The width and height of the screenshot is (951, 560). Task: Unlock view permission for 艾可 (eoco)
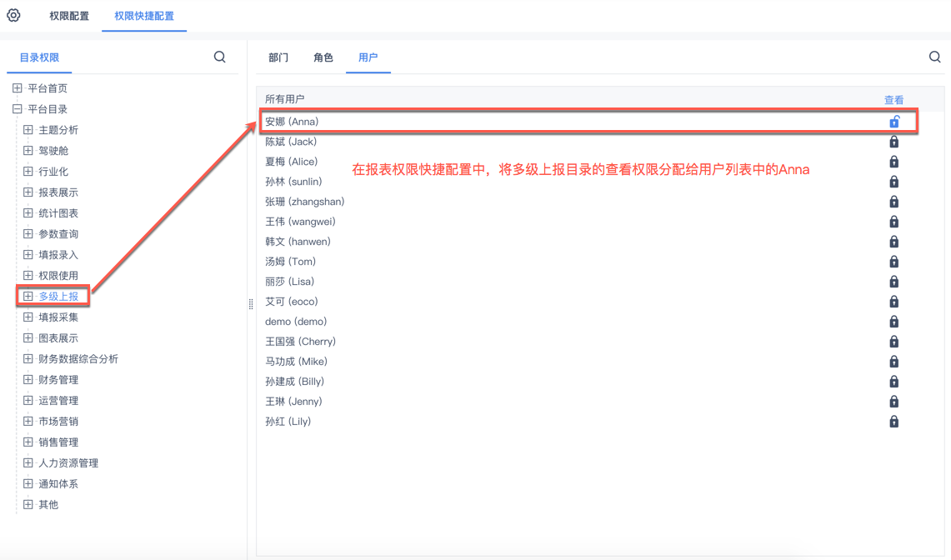pos(894,302)
